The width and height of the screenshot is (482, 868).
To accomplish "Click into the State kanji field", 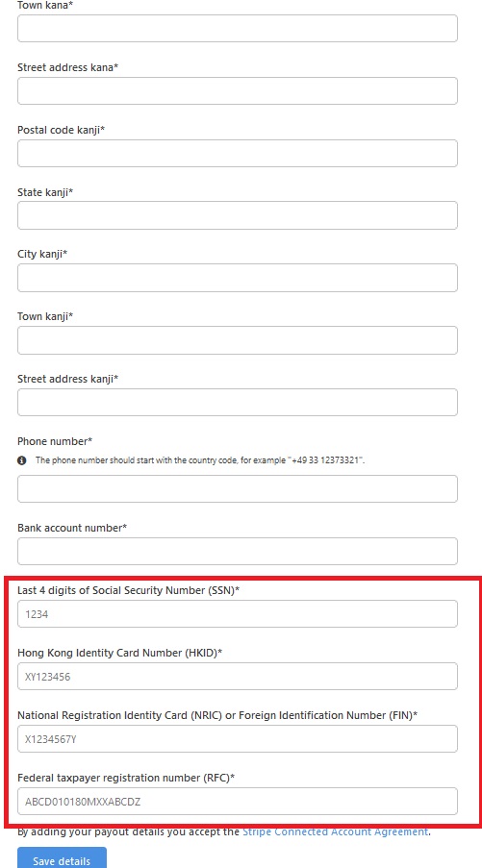I will coord(238,215).
